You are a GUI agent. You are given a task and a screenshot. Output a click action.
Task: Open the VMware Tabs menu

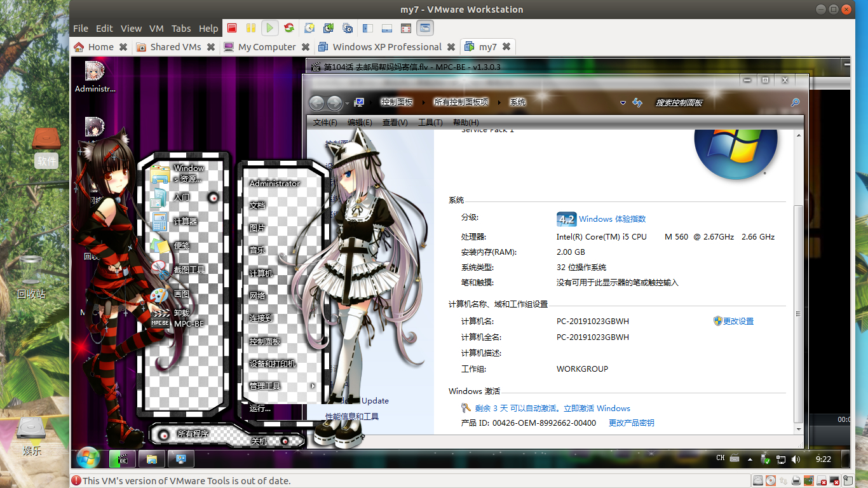181,29
